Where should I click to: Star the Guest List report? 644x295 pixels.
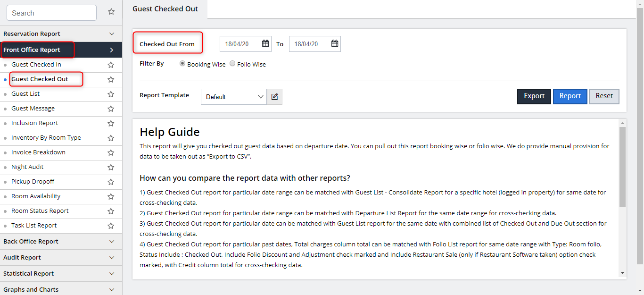pos(111,94)
